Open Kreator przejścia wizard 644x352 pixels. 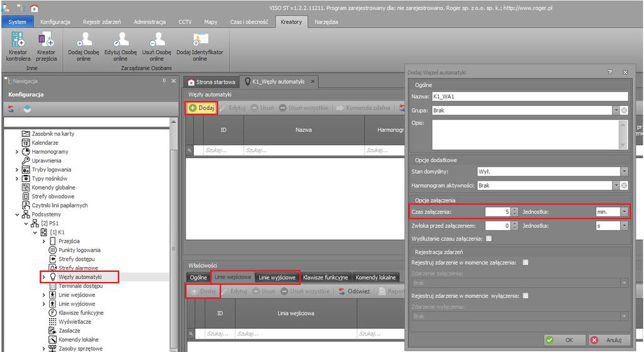[46, 47]
